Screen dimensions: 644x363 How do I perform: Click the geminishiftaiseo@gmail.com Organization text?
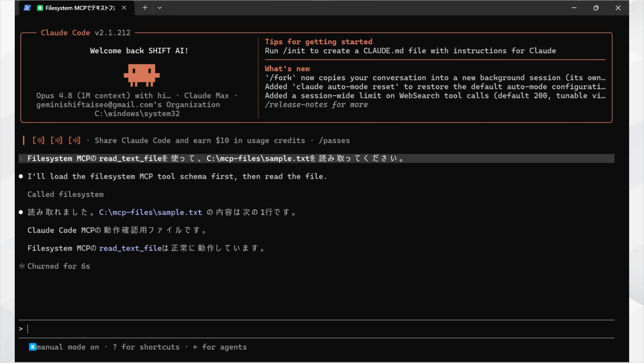[x=128, y=104]
